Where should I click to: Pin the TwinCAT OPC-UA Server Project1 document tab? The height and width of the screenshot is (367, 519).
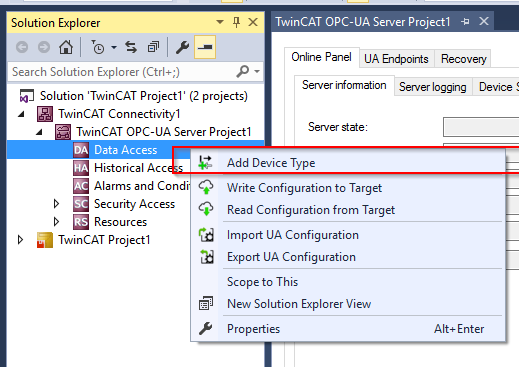tap(465, 22)
